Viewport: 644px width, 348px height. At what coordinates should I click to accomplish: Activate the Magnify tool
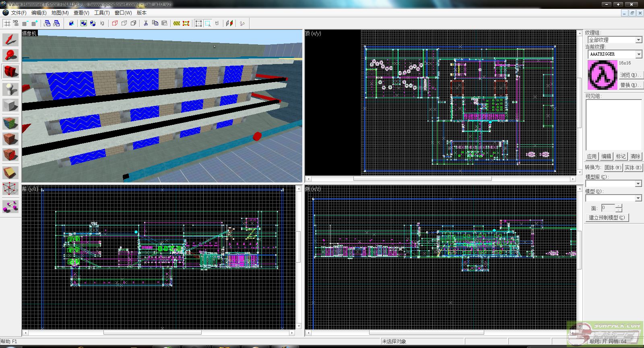[x=10, y=55]
